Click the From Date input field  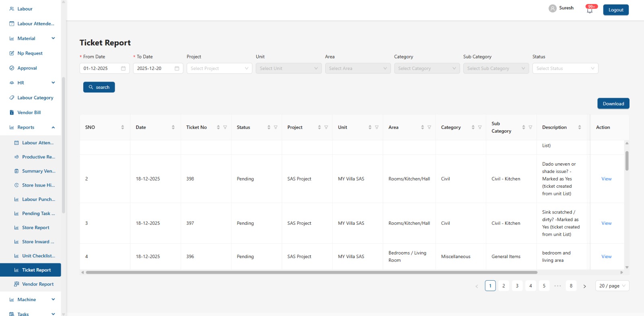(105, 68)
